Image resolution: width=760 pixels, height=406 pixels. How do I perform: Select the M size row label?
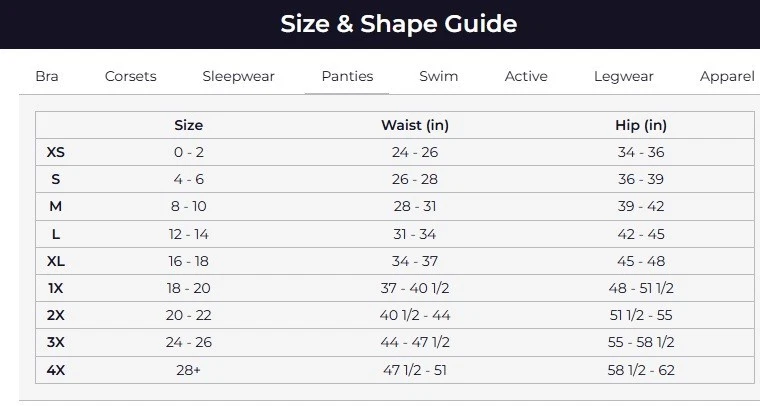56,206
